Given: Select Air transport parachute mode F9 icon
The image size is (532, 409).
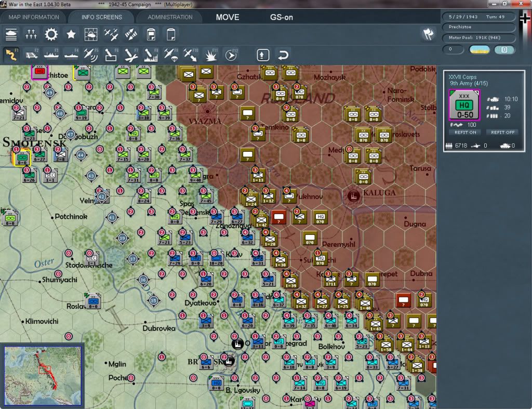Looking at the screenshot, I should (x=170, y=55).
